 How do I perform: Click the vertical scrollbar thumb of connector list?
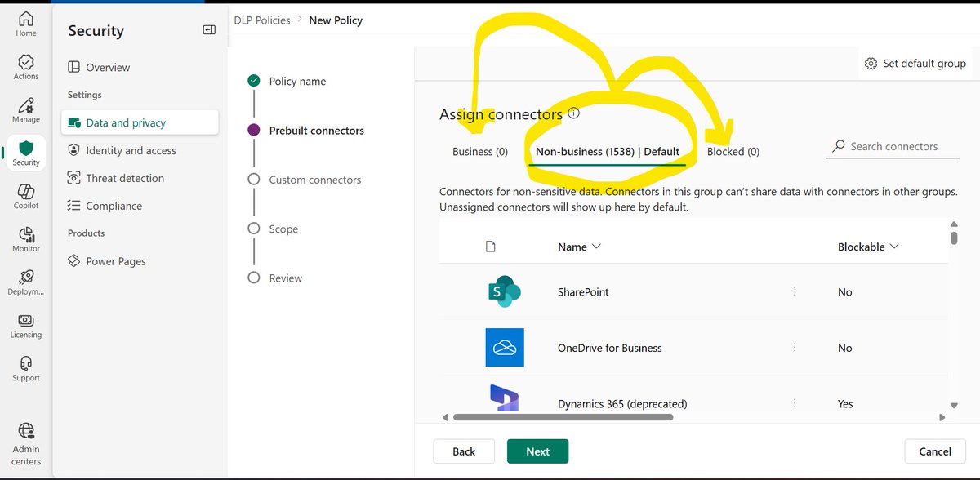(954, 238)
